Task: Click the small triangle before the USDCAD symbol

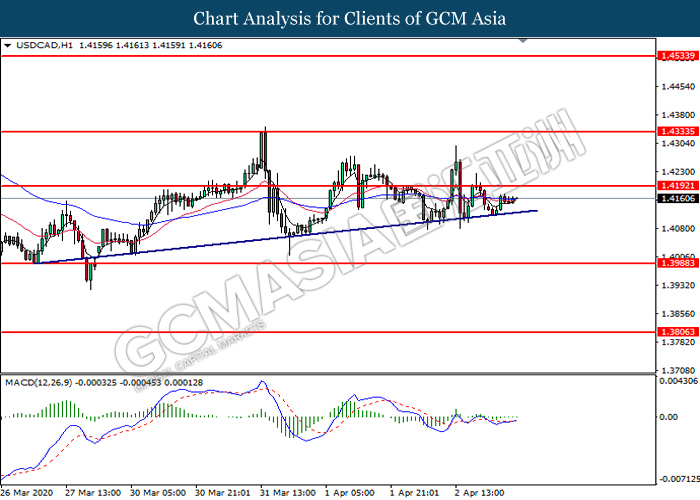Action: click(x=8, y=46)
